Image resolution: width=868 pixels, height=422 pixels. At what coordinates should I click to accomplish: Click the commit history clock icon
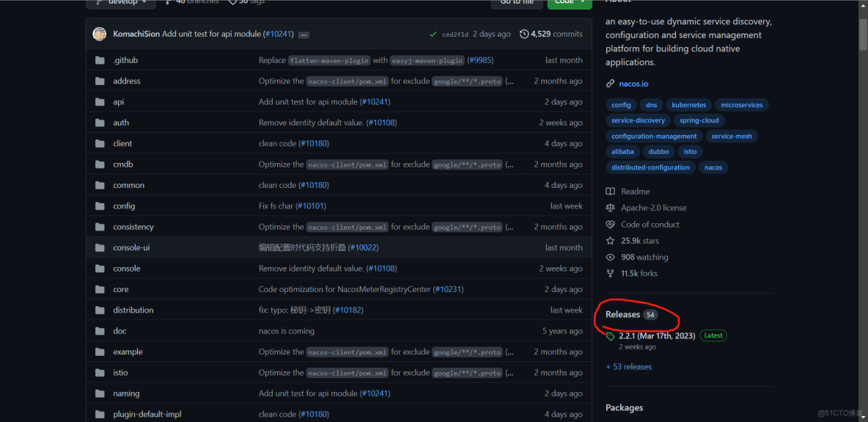523,34
